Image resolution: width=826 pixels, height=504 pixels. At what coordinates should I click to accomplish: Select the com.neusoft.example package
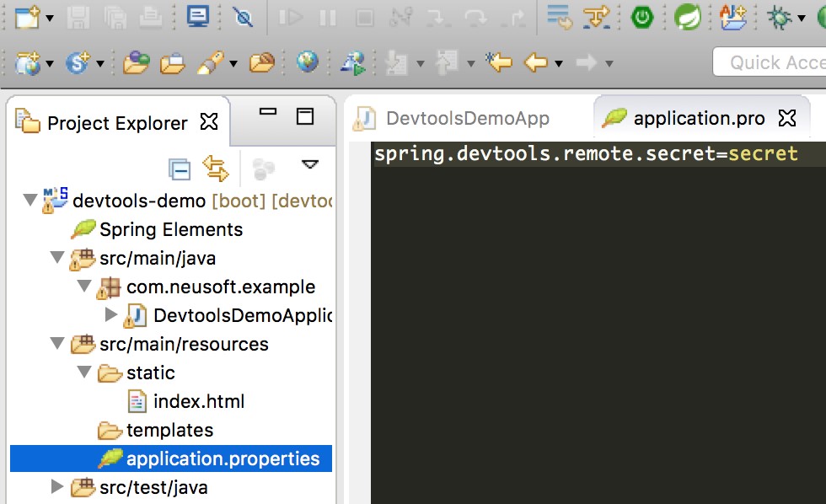pos(221,287)
